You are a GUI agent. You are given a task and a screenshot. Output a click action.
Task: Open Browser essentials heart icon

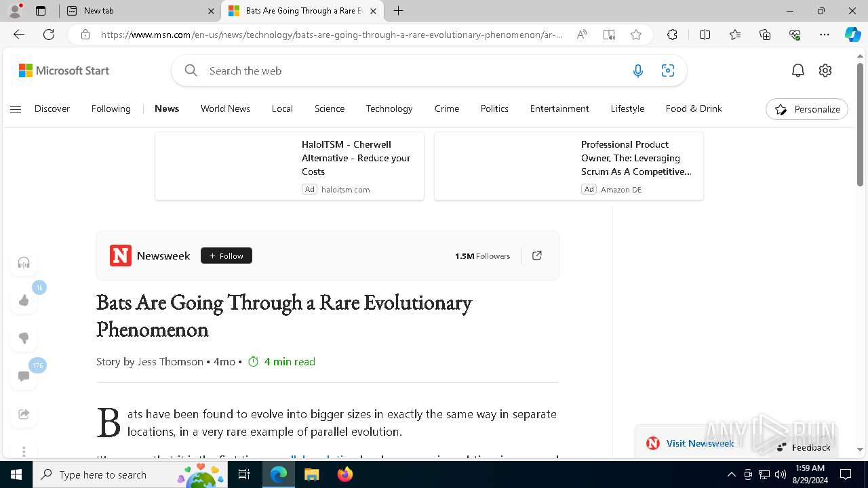[795, 35]
